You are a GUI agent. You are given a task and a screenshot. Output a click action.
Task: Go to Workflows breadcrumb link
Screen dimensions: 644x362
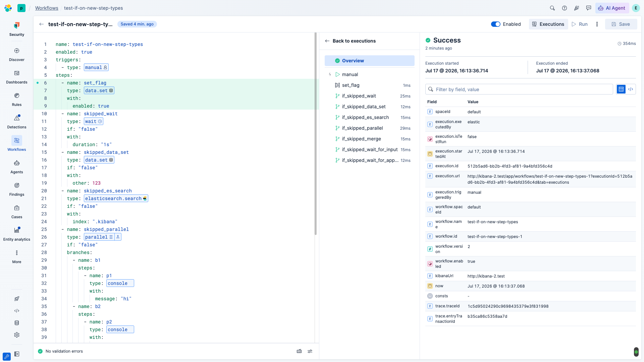pyautogui.click(x=47, y=8)
